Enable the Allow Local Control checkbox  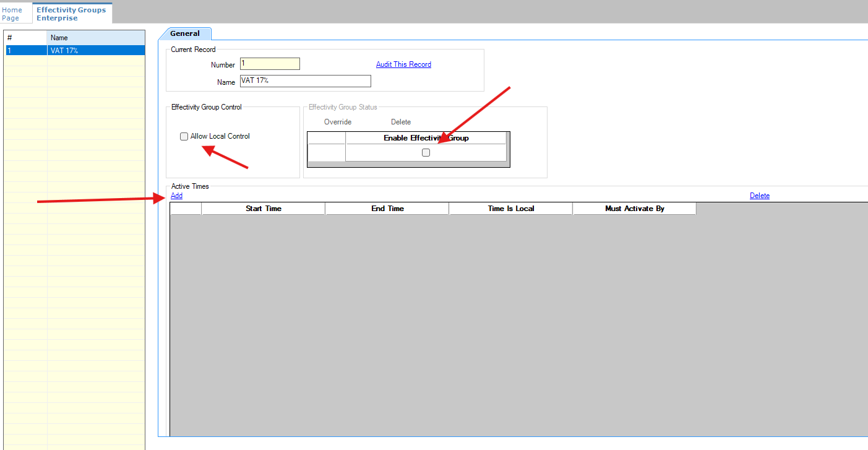184,137
